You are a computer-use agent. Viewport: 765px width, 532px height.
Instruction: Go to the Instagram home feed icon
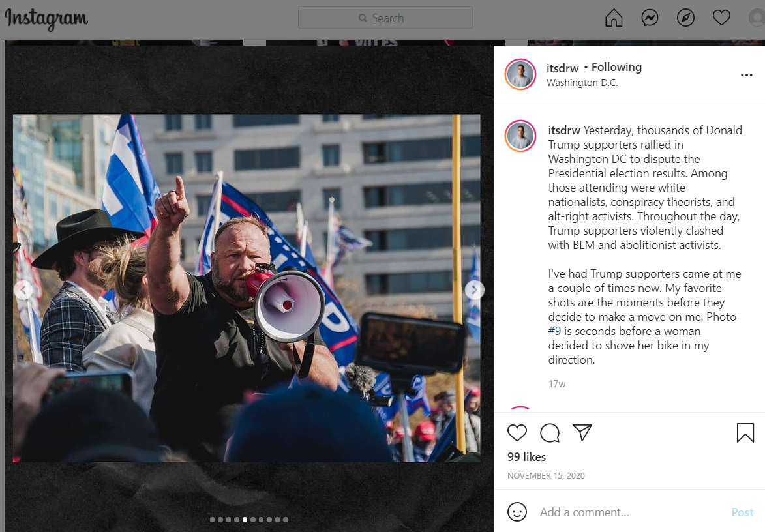(x=614, y=18)
